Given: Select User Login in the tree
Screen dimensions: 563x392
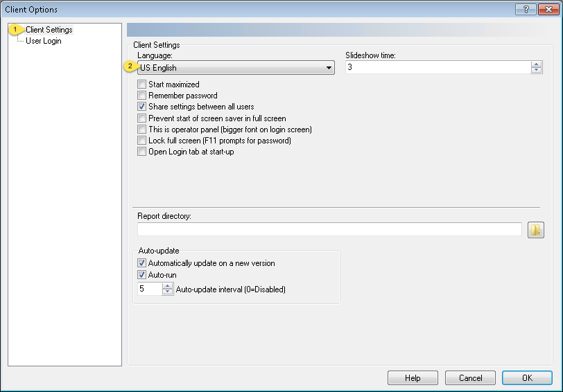Looking at the screenshot, I should pos(44,41).
